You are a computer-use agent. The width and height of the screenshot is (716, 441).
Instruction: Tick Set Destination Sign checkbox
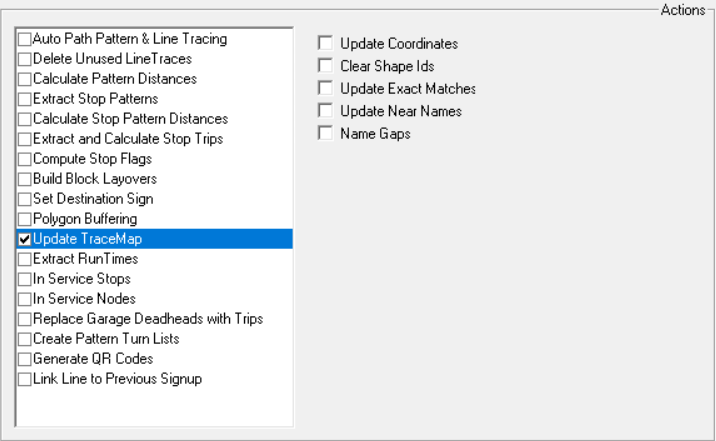(25, 199)
